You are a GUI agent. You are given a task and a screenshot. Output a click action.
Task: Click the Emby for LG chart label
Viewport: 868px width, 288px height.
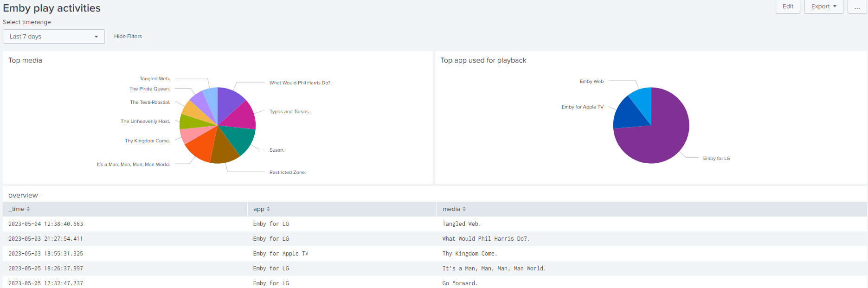click(x=717, y=159)
